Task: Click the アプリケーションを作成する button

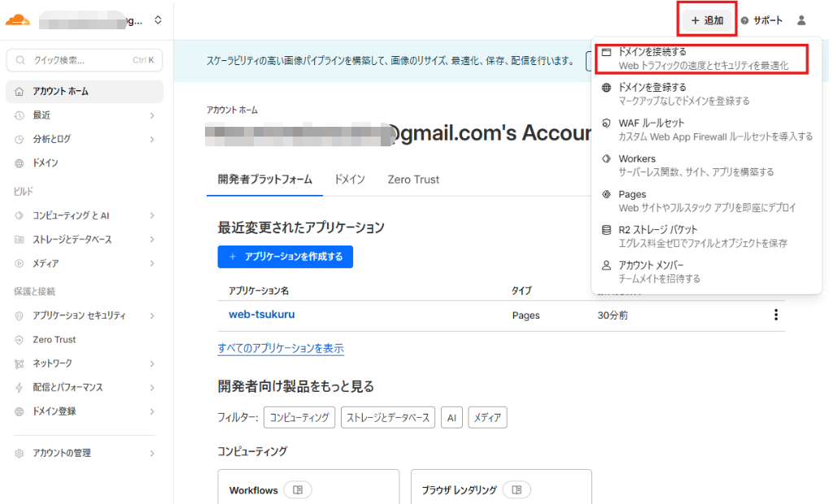Action: [x=286, y=257]
